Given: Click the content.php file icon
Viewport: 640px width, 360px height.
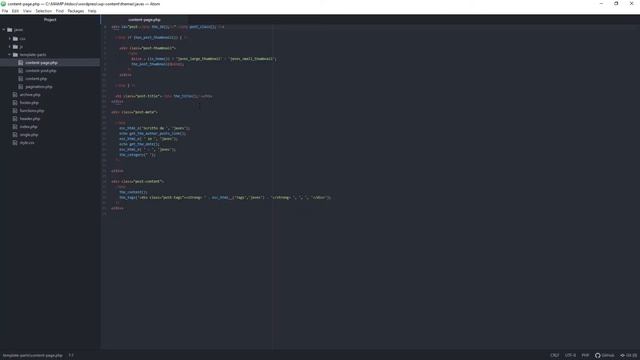Looking at the screenshot, I should click(21, 79).
